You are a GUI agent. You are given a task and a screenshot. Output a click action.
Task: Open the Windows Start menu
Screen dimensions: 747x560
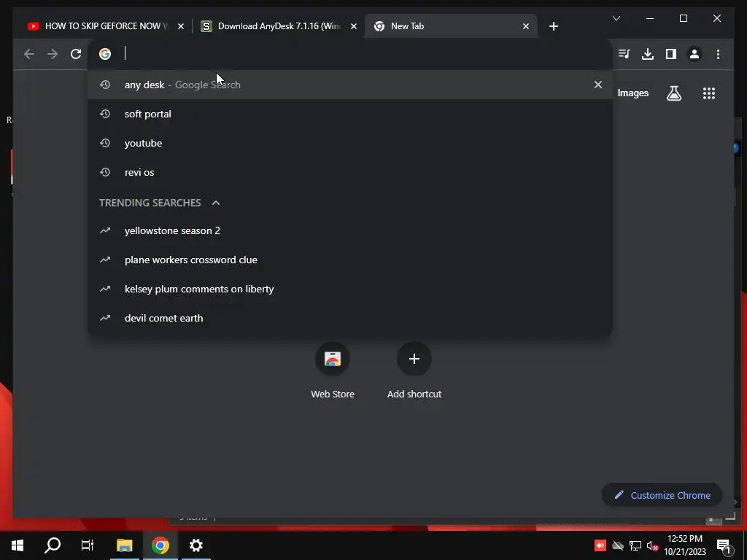coord(18,545)
